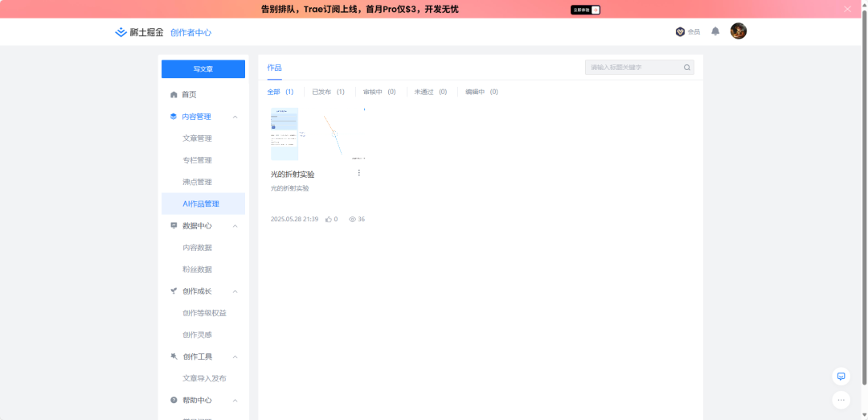
Task: Open the Juejin logo home link
Action: pos(139,33)
